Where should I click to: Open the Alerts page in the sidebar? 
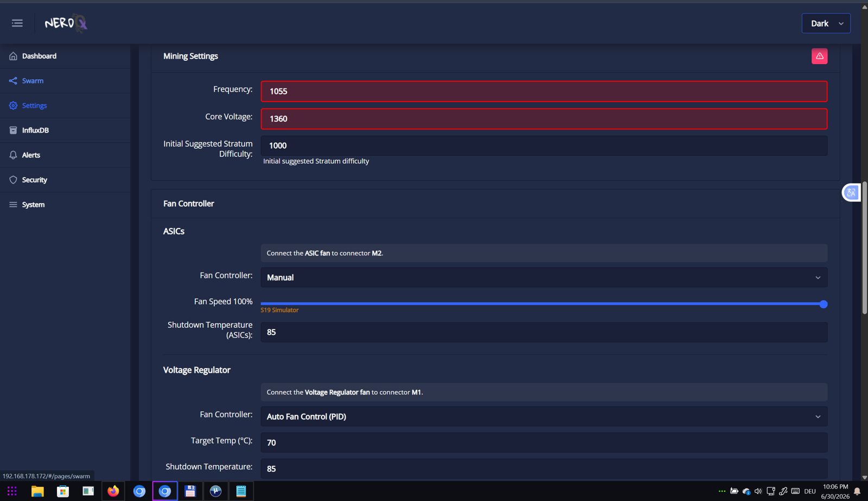pos(31,155)
